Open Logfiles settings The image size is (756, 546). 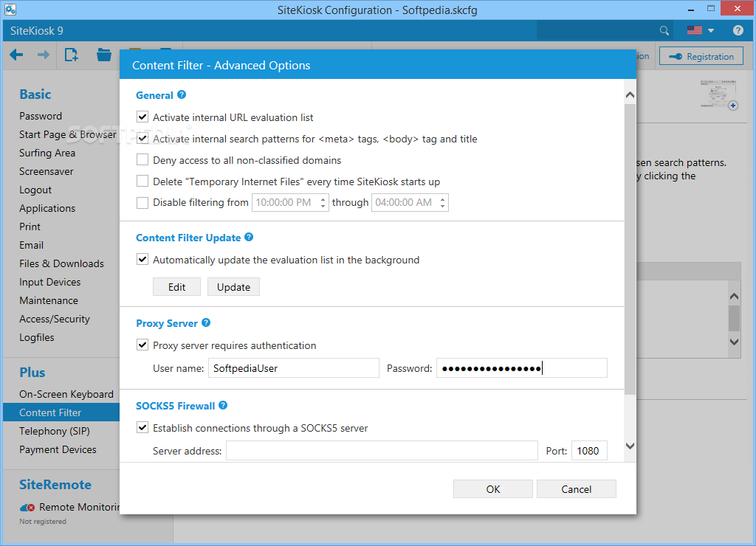click(x=37, y=337)
